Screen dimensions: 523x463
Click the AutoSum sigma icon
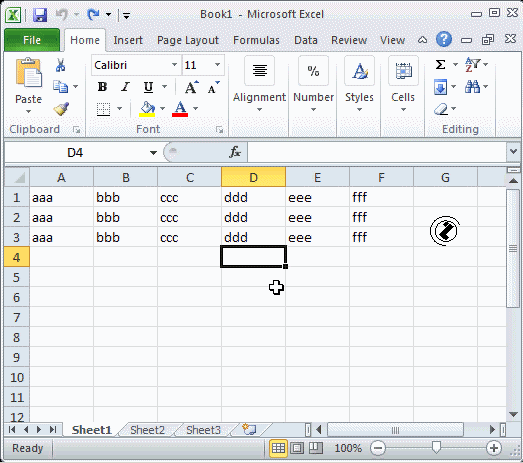(x=441, y=64)
